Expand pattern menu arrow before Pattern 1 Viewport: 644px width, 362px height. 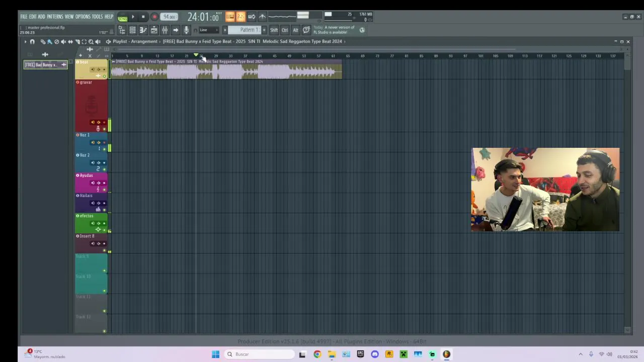pyautogui.click(x=225, y=30)
